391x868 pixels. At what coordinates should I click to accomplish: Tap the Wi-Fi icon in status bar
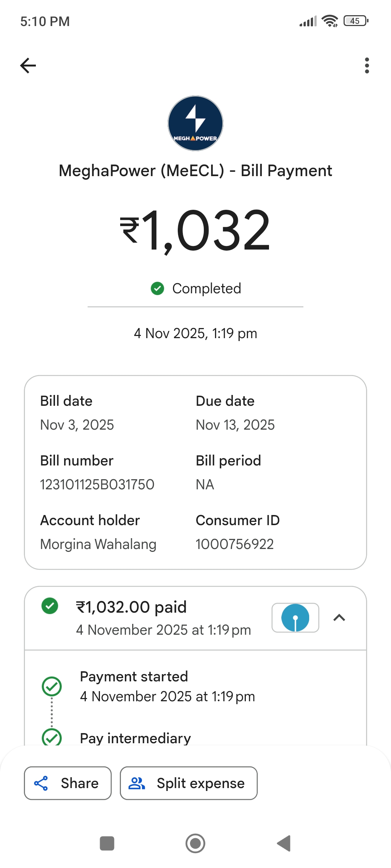[x=330, y=21]
